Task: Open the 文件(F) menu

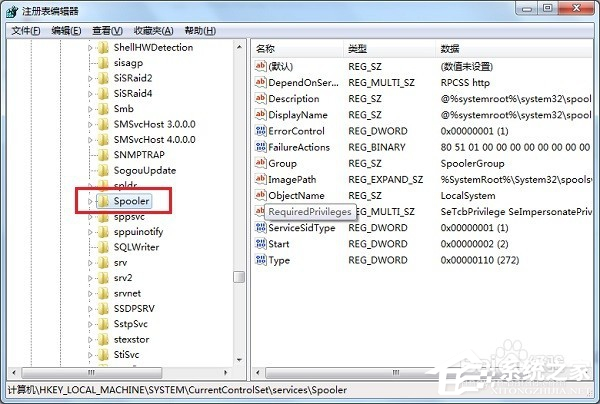Action: [x=25, y=30]
